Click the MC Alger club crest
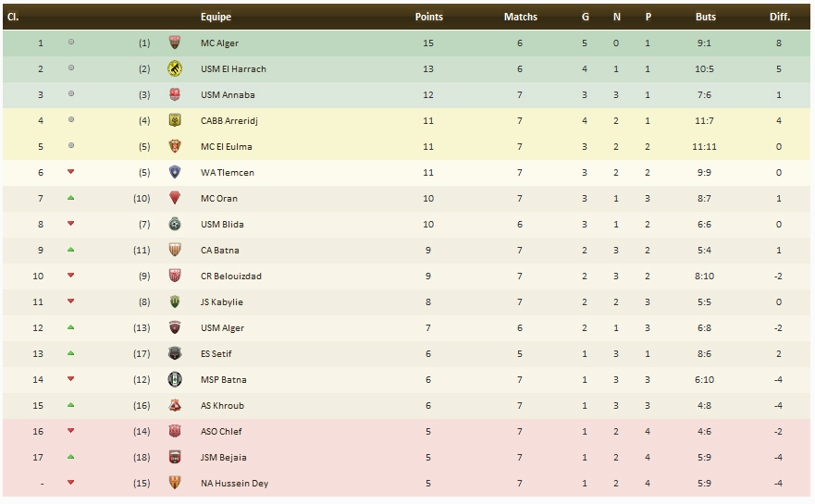 [x=174, y=43]
